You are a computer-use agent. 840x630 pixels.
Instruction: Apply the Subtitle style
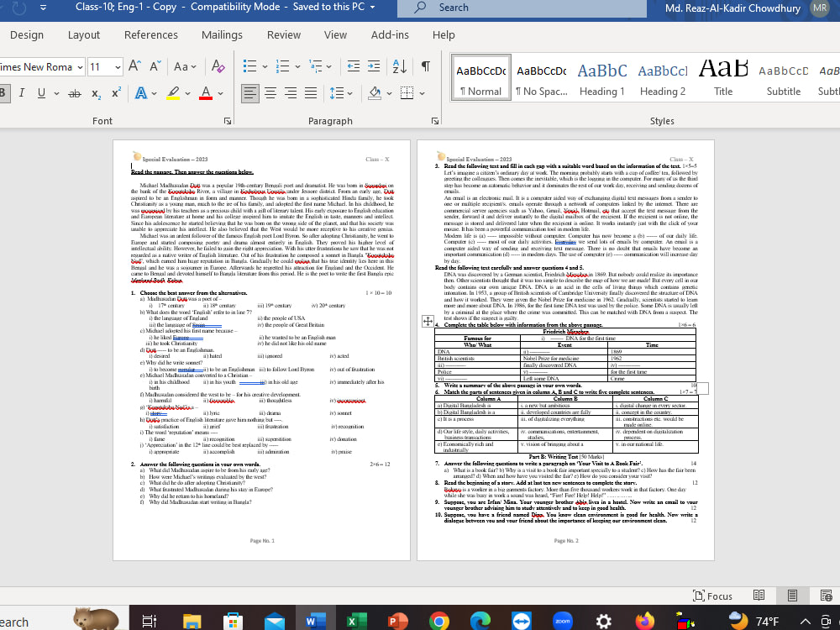click(783, 78)
